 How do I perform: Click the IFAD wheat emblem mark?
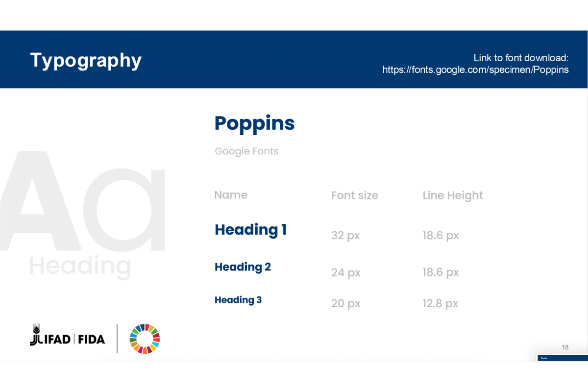[x=35, y=335]
